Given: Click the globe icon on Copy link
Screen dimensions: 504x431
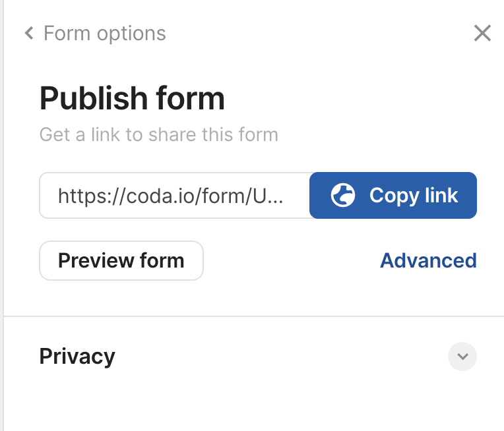Looking at the screenshot, I should coord(343,195).
